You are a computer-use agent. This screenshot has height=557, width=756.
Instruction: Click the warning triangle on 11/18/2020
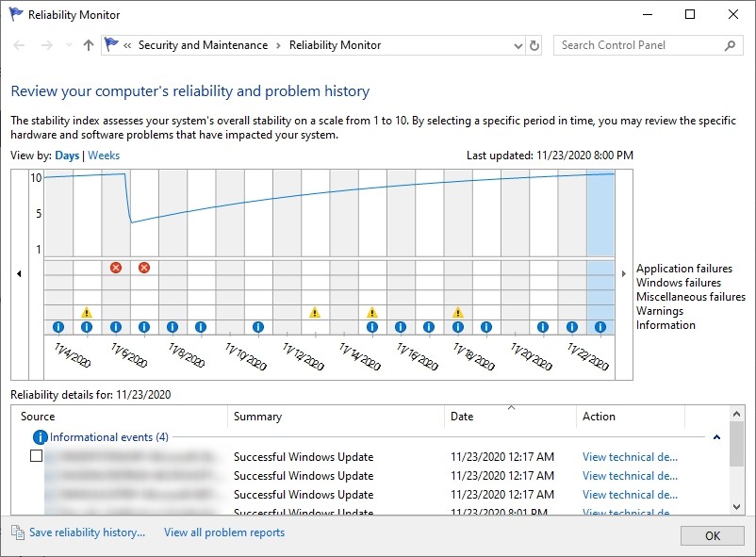pos(458,313)
